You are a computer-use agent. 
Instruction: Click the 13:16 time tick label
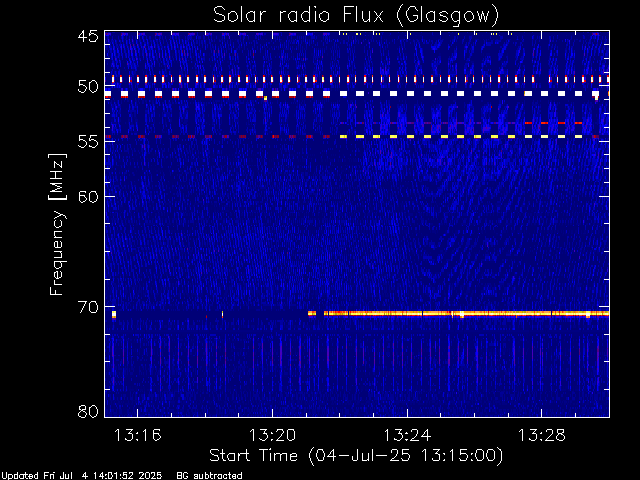[x=138, y=436]
